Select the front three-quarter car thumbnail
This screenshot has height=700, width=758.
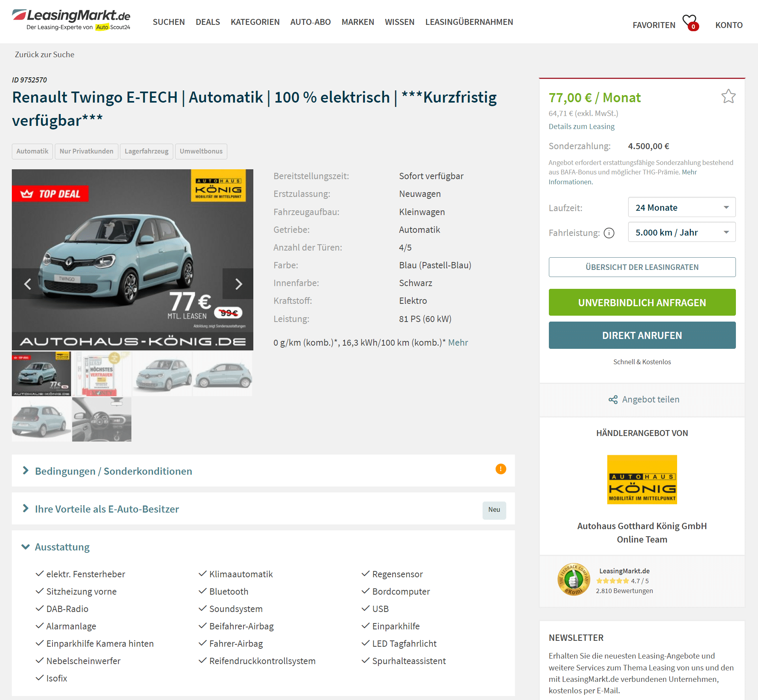162,374
